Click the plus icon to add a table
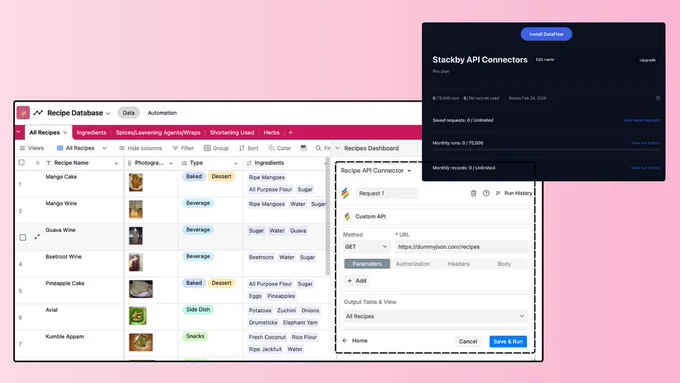Viewport: 680px width, 383px height. coord(291,132)
